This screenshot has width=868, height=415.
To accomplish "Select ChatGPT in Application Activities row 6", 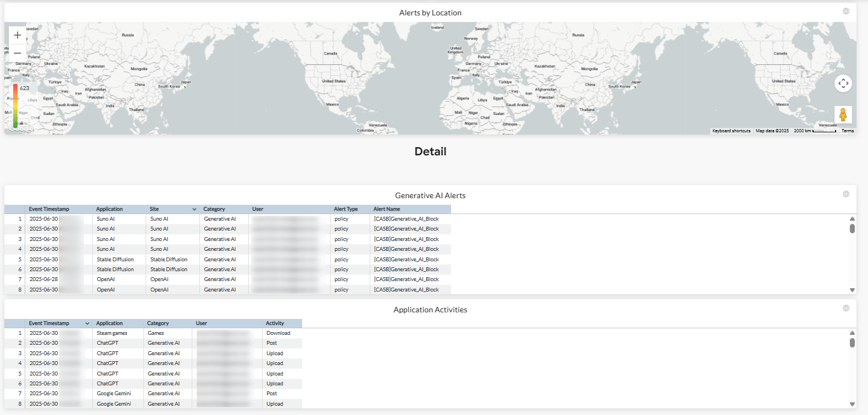I will pos(108,384).
